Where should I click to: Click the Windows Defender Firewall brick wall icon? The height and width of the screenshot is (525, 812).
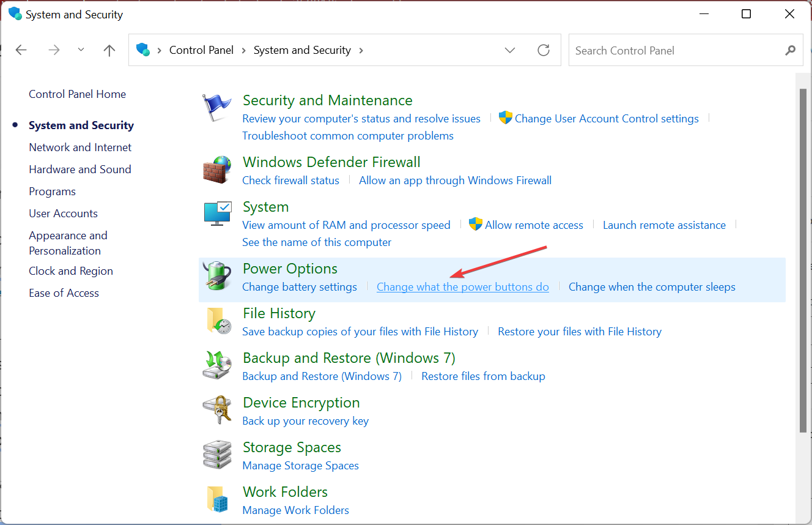(x=217, y=170)
